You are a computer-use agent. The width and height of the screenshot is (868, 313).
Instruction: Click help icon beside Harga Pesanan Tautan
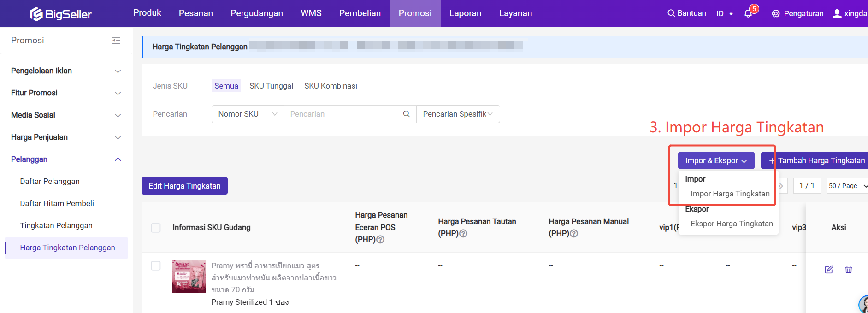tap(463, 234)
